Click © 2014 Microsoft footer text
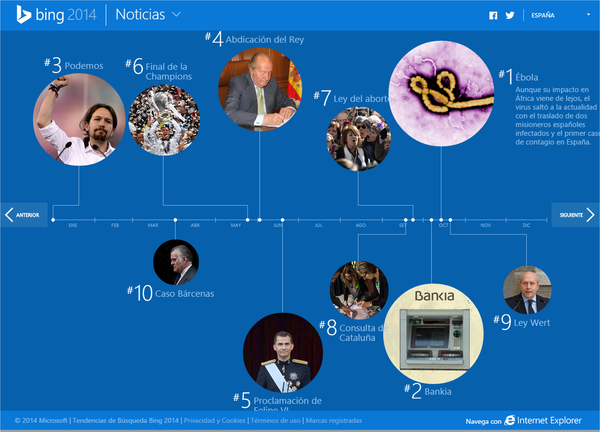The height and width of the screenshot is (432, 600). (x=41, y=421)
